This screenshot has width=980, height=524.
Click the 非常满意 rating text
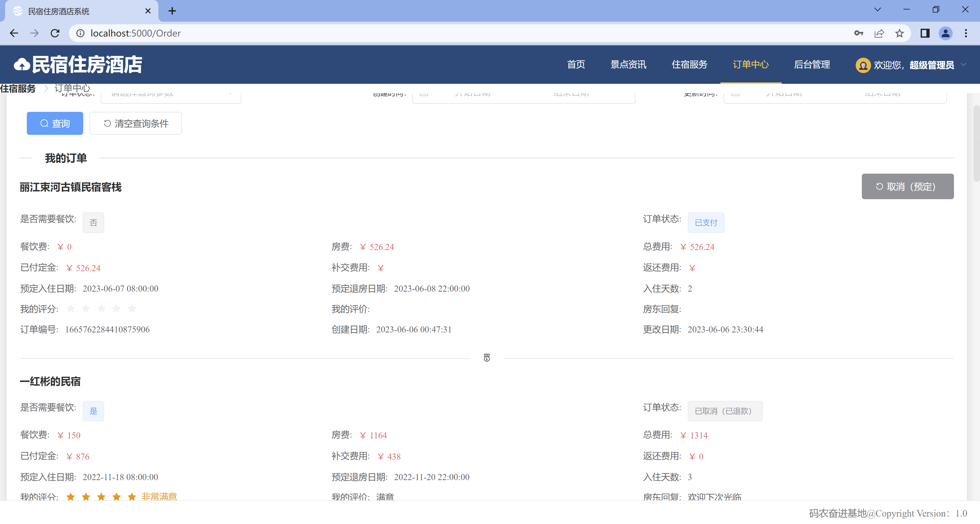[159, 496]
